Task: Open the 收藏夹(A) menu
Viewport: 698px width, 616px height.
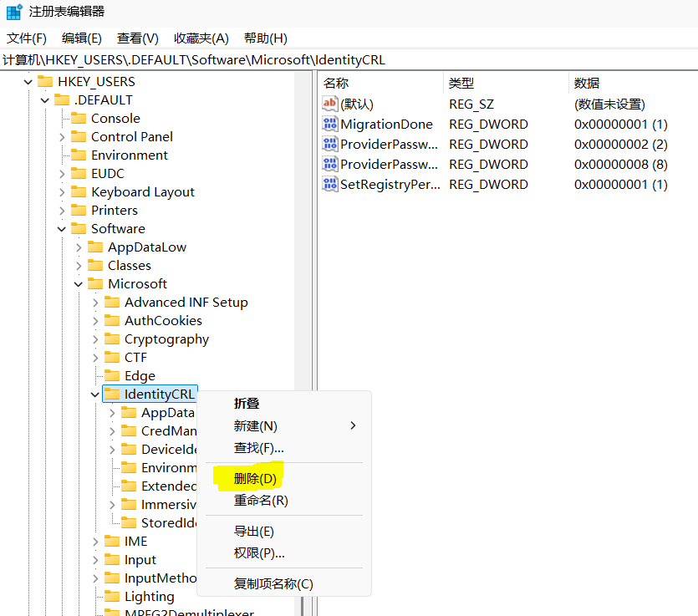Action: 201,38
